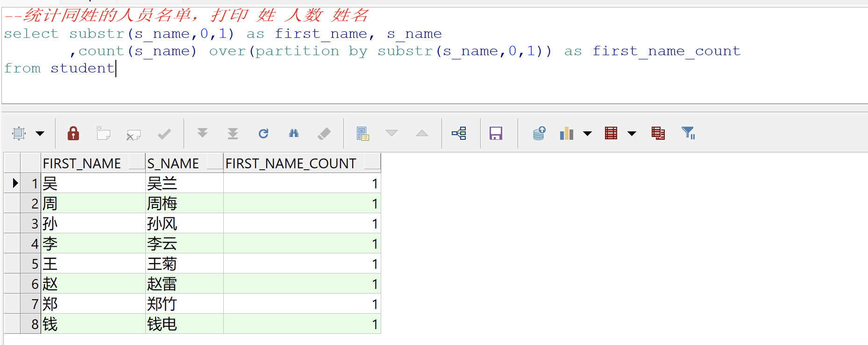Click the 'student' table name in SQL editor
Viewport: 868px width, 345px height.
coord(82,68)
